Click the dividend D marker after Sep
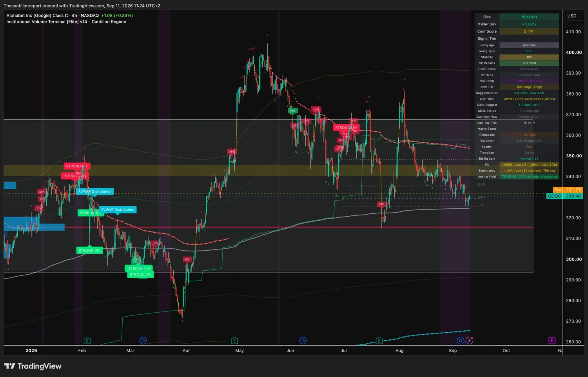Viewport: 588px width, 377px height. click(x=461, y=341)
